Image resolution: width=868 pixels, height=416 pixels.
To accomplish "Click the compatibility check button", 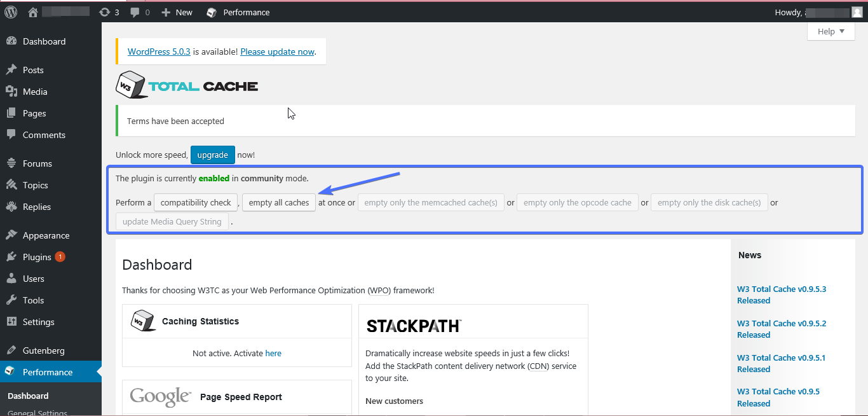I will tap(196, 203).
